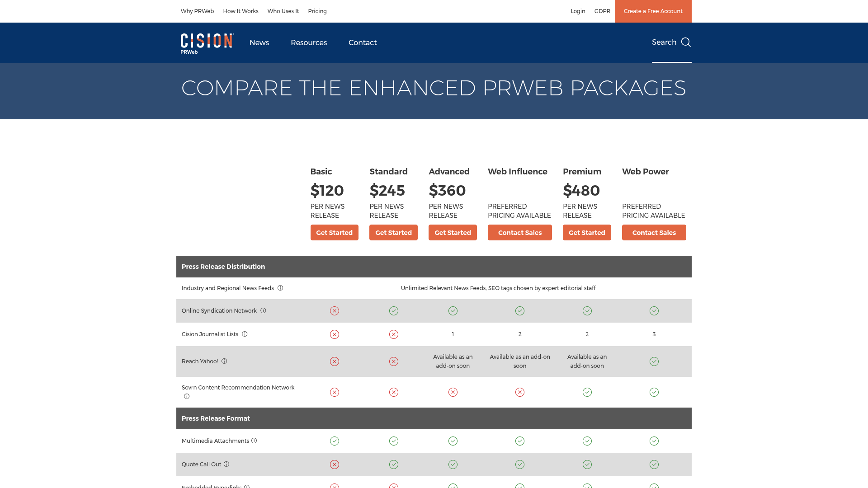Open the Why PRWeb menu item
Screen dimensions: 868x488
(x=197, y=11)
